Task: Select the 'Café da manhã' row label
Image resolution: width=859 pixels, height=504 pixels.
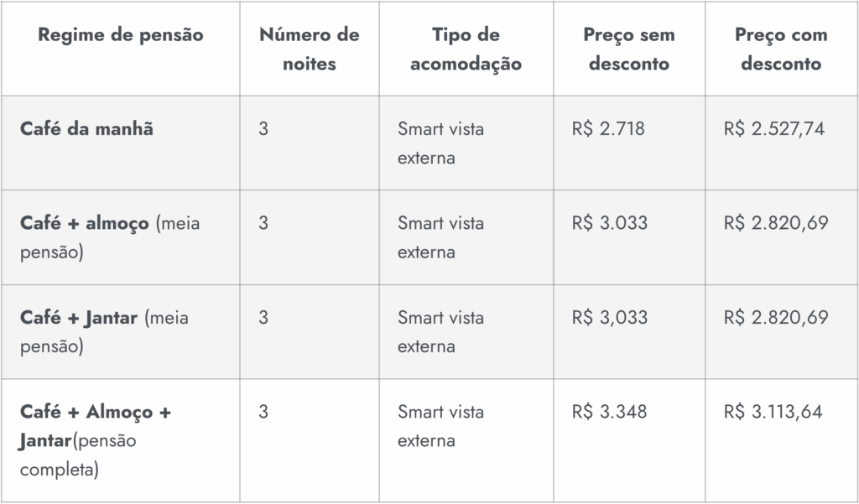Action: pos(86,129)
